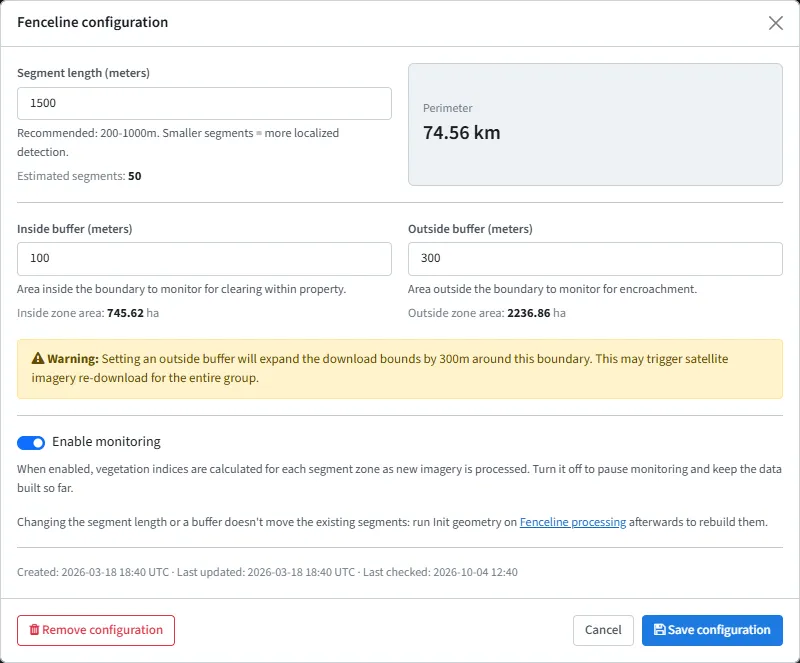The image size is (800, 663).
Task: Click the Segment length (meters) label
Action: pos(84,73)
